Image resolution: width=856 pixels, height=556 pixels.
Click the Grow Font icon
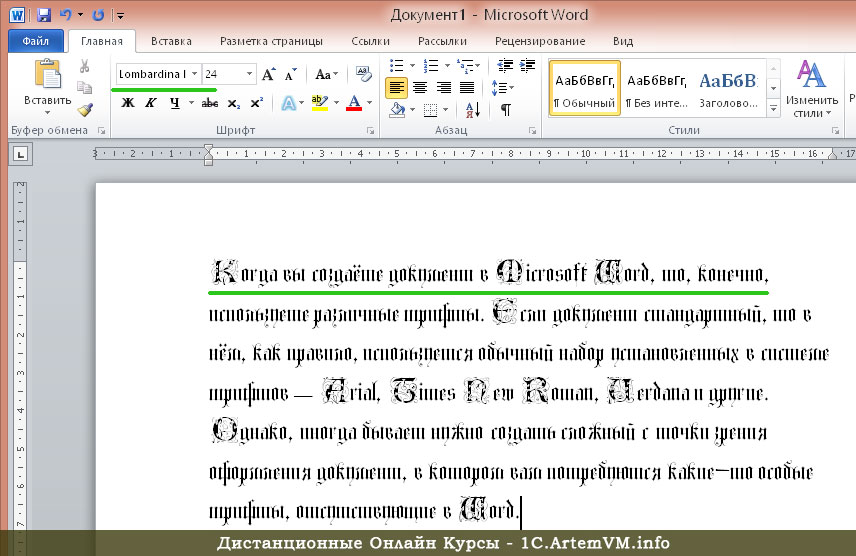tap(268, 75)
